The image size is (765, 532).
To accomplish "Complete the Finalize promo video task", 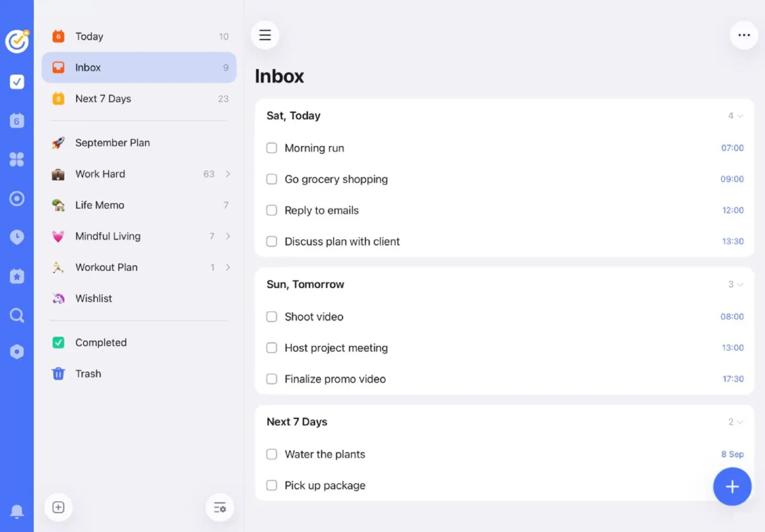I will pyautogui.click(x=271, y=378).
